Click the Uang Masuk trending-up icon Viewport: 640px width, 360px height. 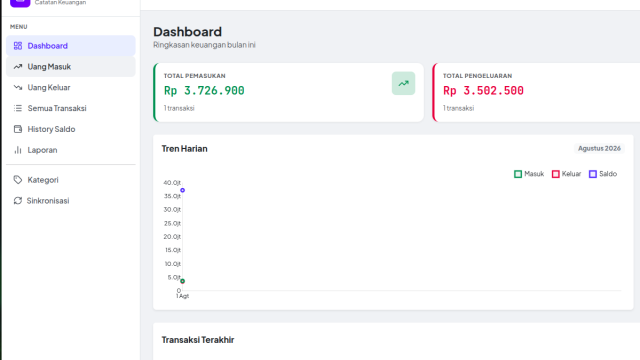click(x=18, y=67)
